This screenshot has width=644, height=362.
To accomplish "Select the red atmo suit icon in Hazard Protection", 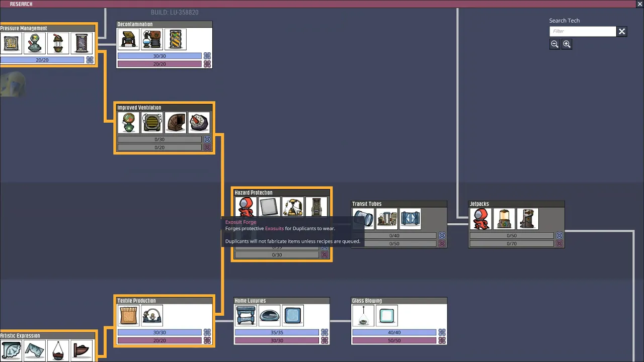I will 246,207.
